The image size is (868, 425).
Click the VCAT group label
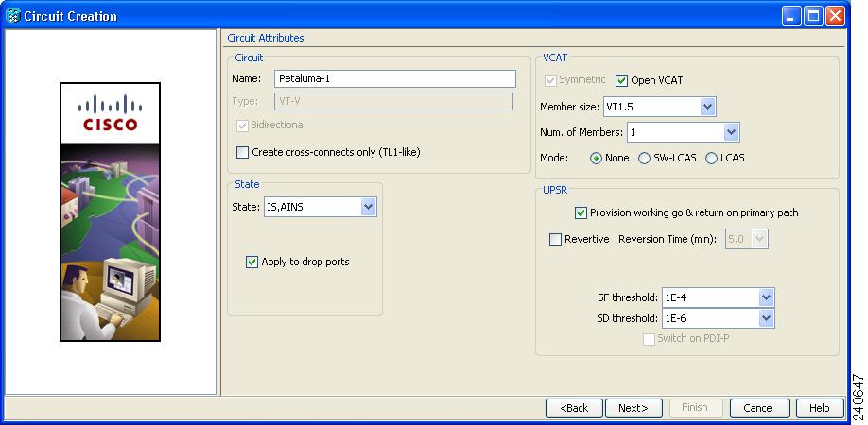tap(555, 58)
